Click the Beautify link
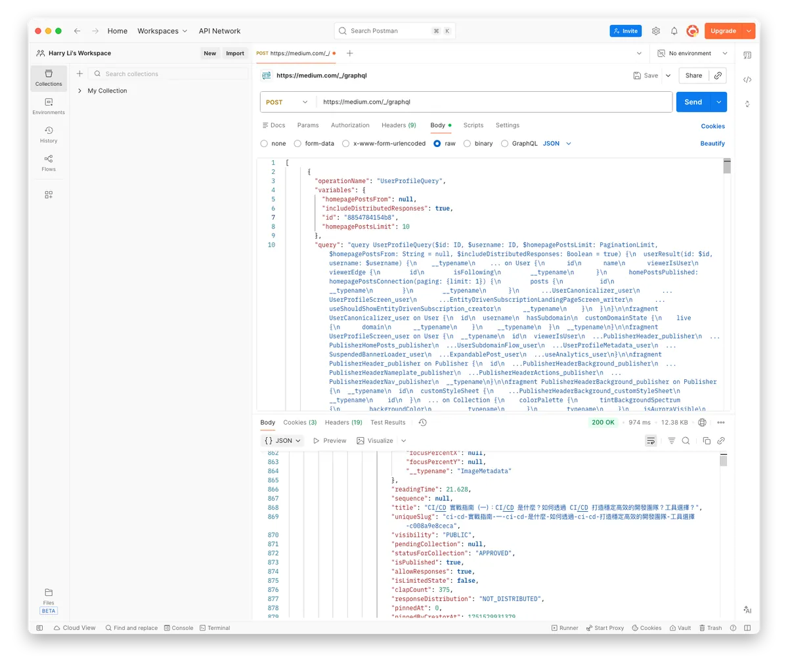 tap(712, 144)
